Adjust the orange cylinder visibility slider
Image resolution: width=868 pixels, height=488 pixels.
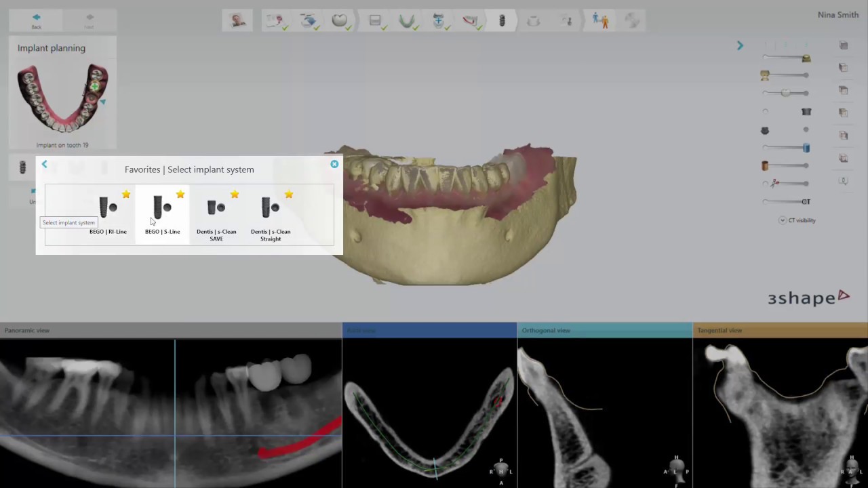786,165
